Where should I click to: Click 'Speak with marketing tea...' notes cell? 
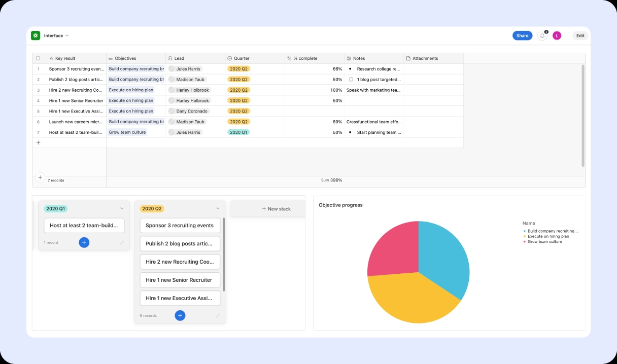point(374,90)
